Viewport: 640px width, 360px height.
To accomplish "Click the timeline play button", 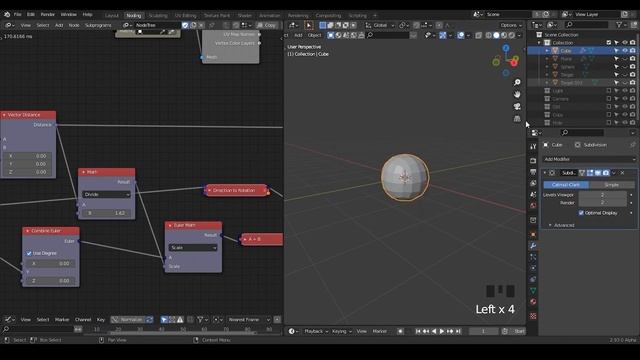I will pos(442,331).
